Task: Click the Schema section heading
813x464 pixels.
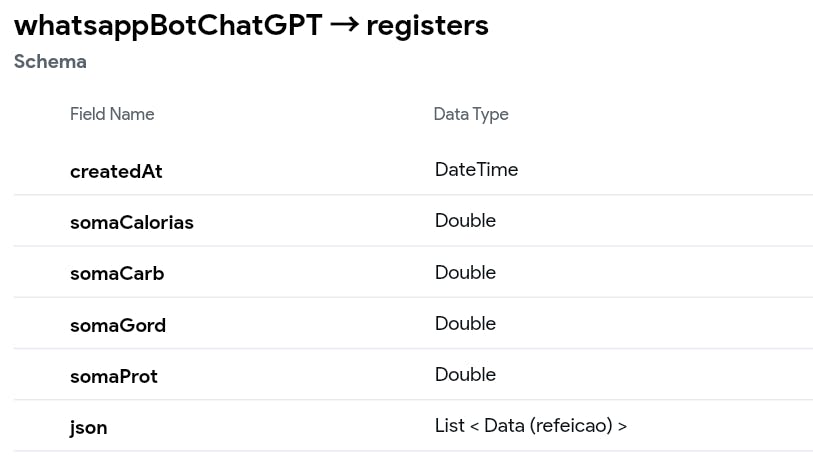Action: [x=50, y=62]
